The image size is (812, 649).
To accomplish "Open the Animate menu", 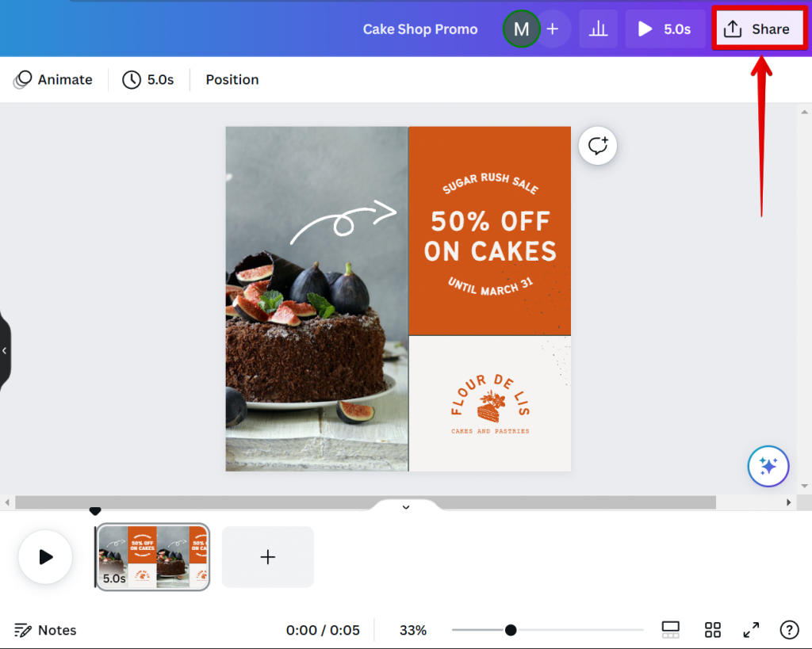I will coord(54,79).
